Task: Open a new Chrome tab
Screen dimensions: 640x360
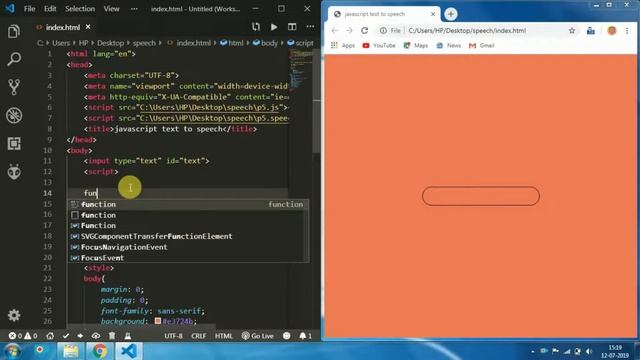Action: [451, 14]
